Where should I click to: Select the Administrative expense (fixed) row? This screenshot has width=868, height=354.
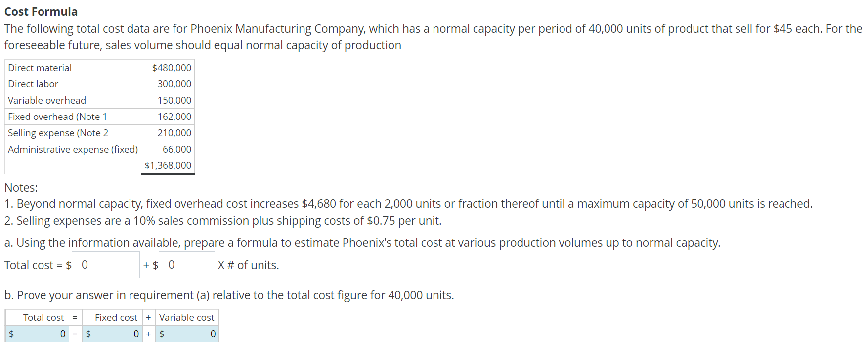tap(72, 149)
